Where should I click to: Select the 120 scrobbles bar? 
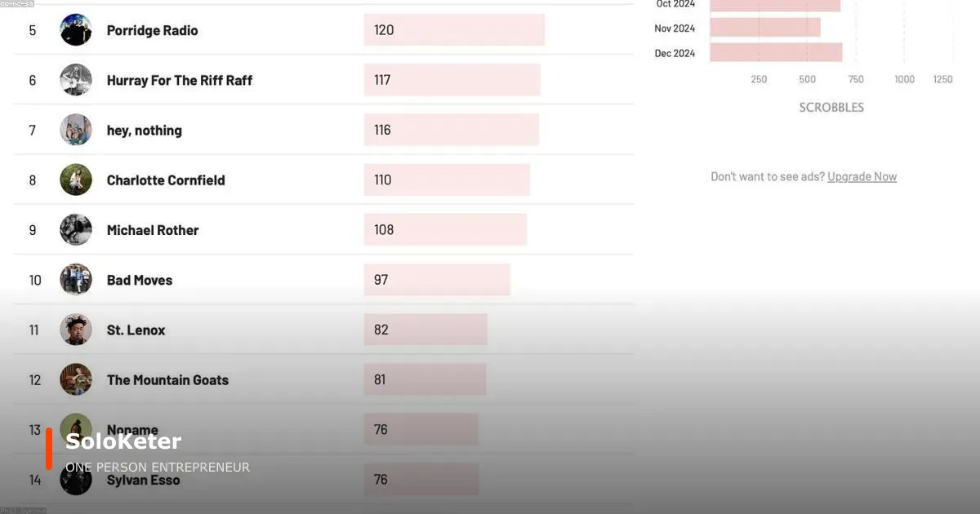pyautogui.click(x=454, y=30)
